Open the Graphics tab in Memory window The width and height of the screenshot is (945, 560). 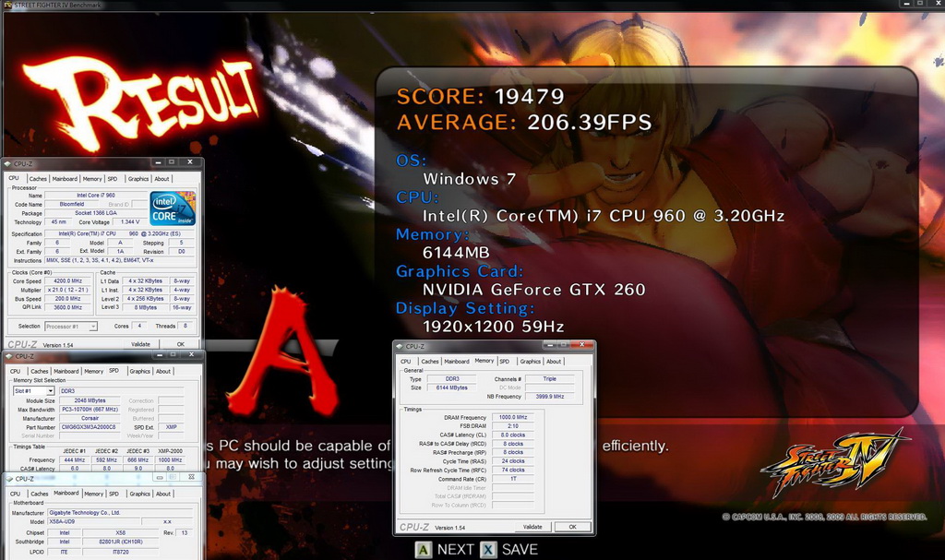tap(530, 362)
